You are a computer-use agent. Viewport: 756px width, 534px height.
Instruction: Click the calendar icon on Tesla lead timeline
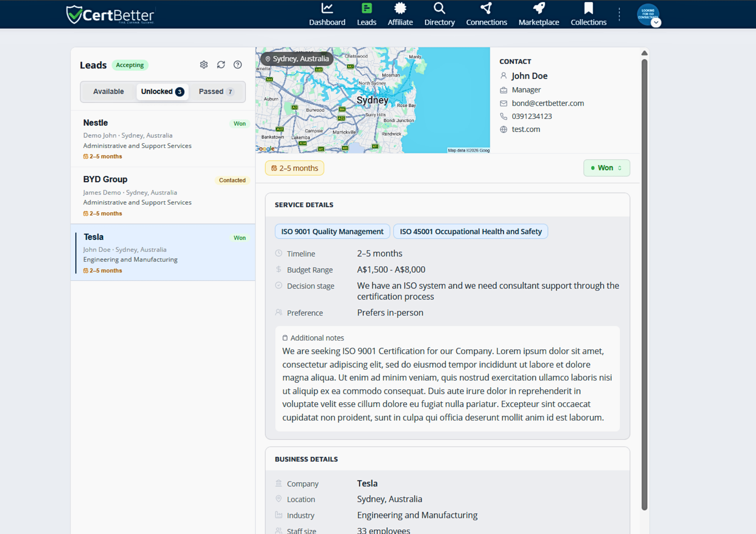pos(86,270)
